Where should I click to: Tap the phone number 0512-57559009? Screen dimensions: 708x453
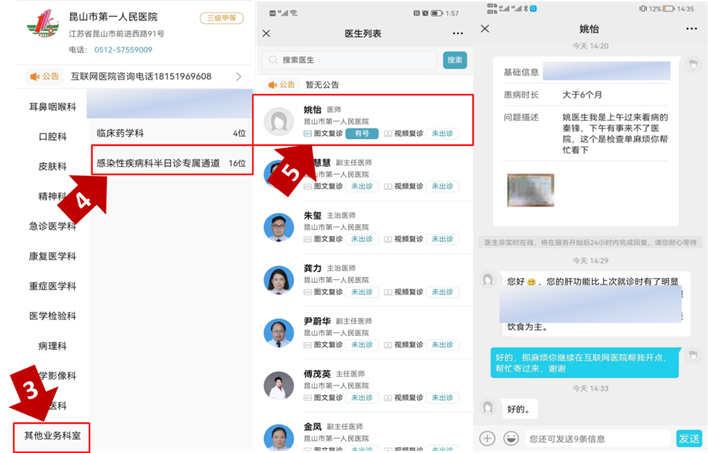pyautogui.click(x=123, y=50)
